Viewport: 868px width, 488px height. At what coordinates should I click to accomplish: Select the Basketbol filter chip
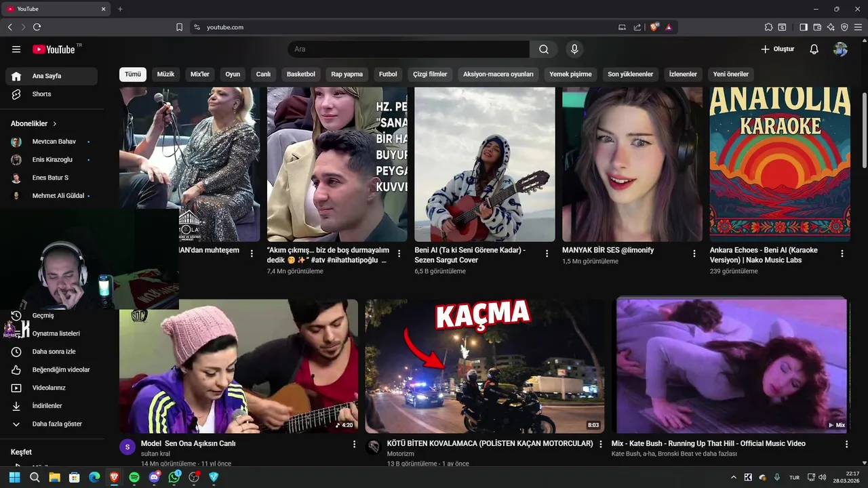coord(301,74)
